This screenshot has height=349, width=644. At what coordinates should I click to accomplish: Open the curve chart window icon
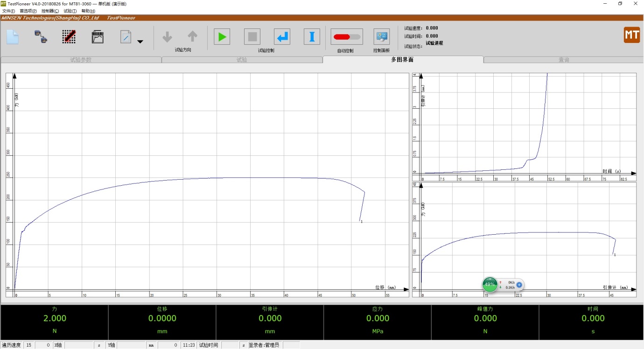pyautogui.click(x=98, y=37)
